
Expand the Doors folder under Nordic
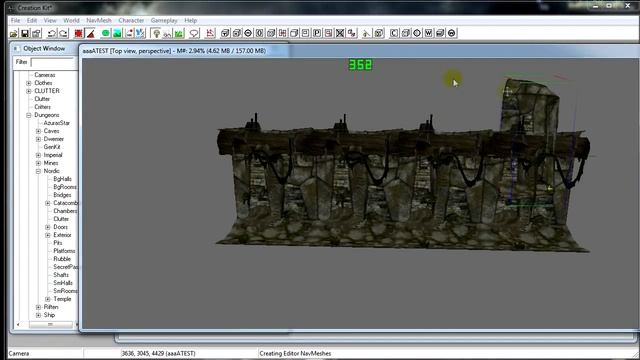click(x=48, y=227)
